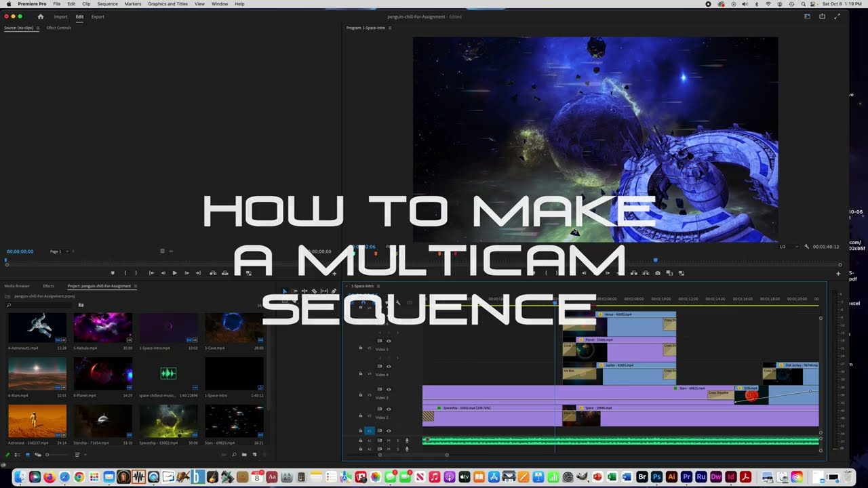Open Finder from the Dock
868x488 pixels.
pos(20,477)
